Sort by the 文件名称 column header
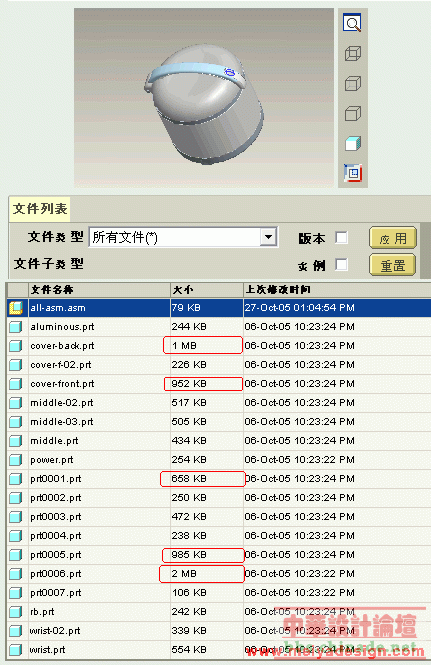 99,290
